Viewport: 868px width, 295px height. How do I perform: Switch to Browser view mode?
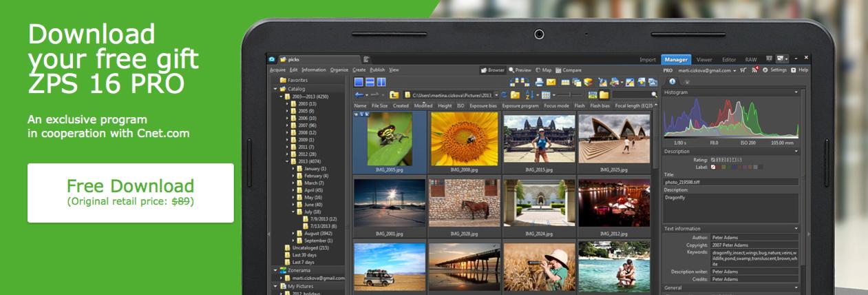pyautogui.click(x=492, y=70)
